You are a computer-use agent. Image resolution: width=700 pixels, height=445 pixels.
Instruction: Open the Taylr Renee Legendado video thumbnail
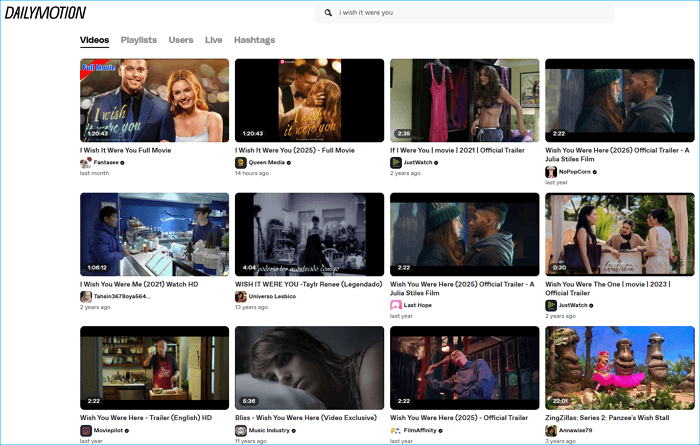(x=309, y=234)
